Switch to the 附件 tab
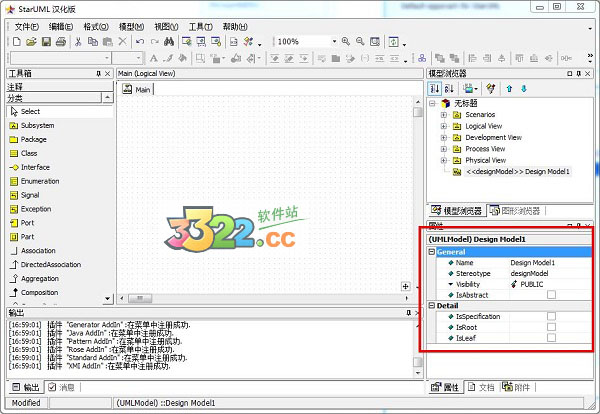 (516, 387)
